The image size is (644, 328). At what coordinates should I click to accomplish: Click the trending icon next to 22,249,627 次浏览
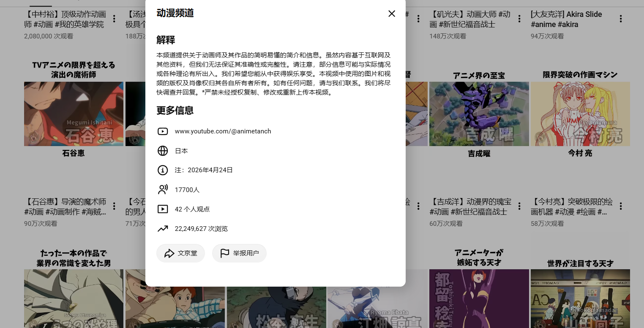click(x=163, y=228)
